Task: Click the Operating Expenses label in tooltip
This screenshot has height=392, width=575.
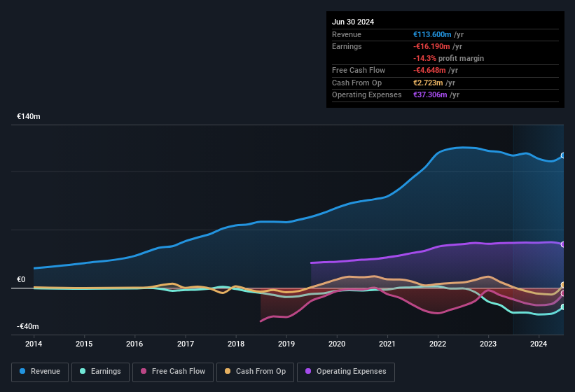Action: 367,95
